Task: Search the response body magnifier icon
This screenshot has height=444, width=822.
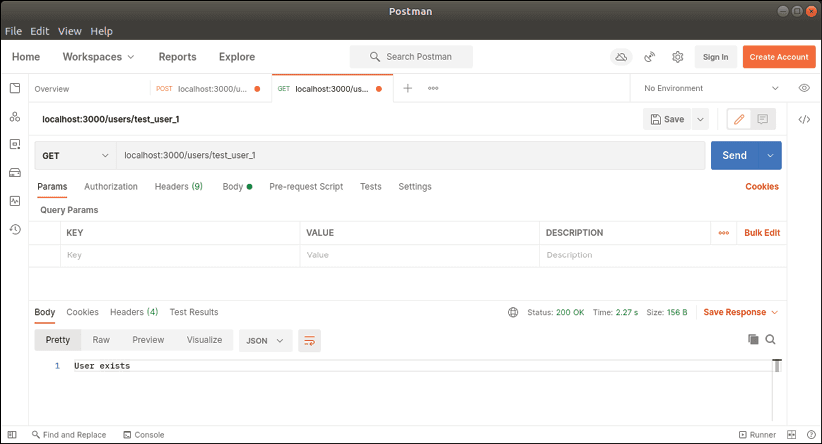Action: 770,339
